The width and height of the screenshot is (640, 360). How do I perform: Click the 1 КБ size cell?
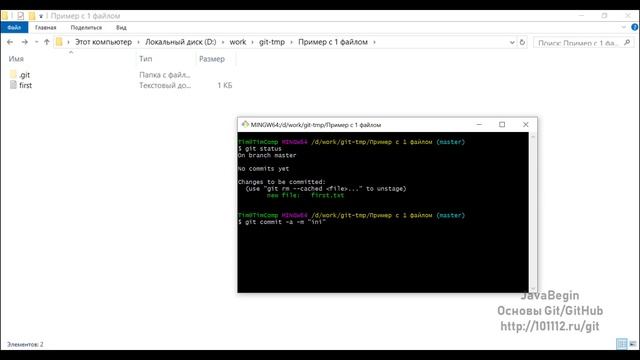(x=224, y=85)
